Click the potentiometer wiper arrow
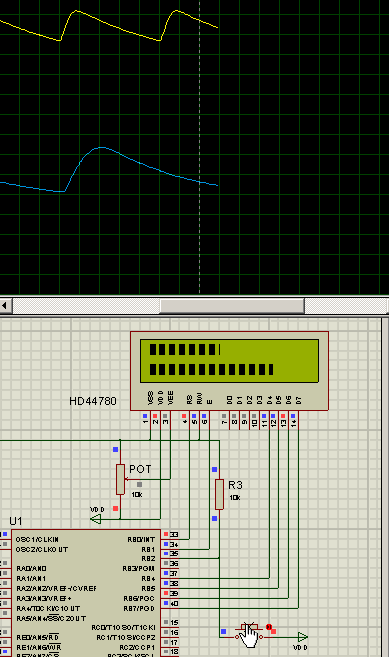 (127, 479)
